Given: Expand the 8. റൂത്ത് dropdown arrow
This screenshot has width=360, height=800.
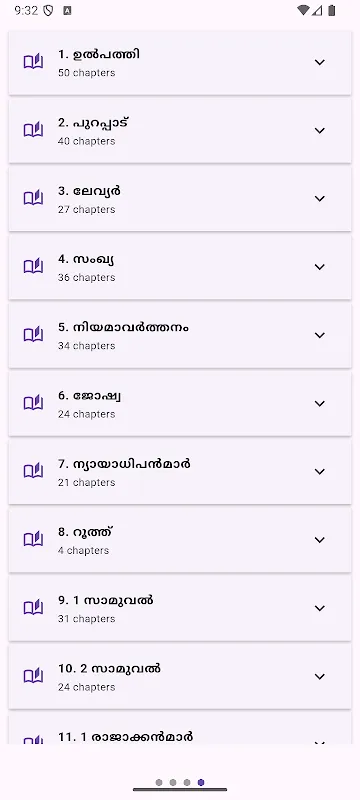Looking at the screenshot, I should [x=320, y=540].
